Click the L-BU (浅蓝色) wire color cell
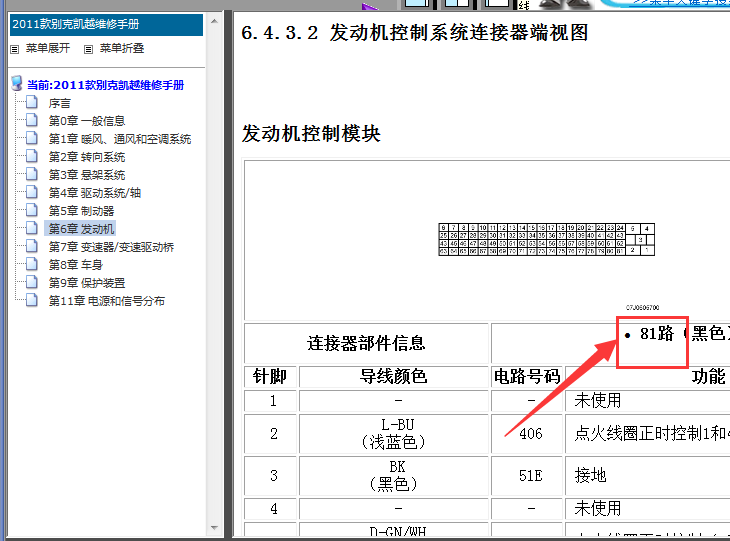Image resolution: width=730 pixels, height=541 pixels. [393, 433]
